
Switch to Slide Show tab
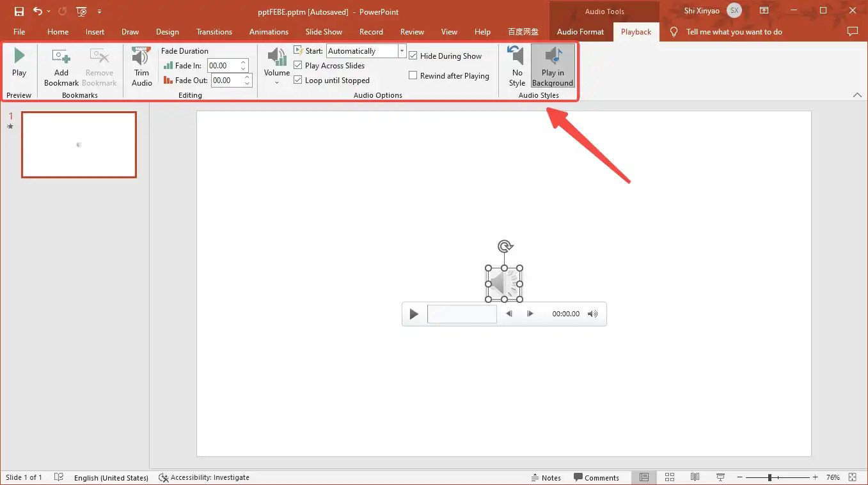click(x=324, y=32)
